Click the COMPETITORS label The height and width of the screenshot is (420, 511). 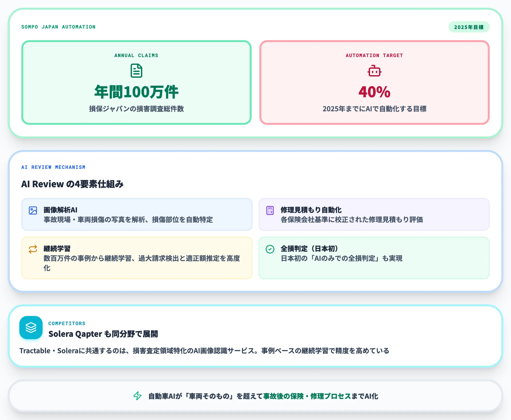(x=67, y=323)
